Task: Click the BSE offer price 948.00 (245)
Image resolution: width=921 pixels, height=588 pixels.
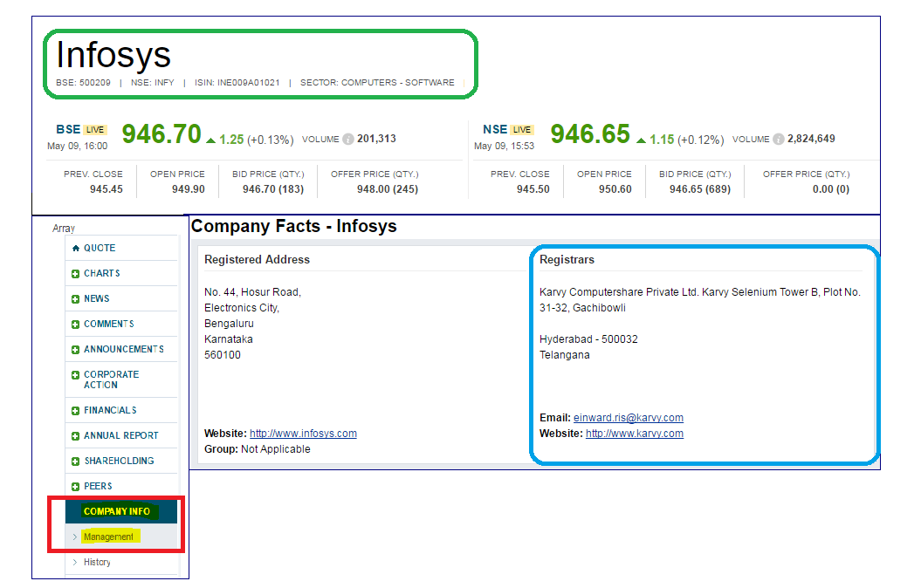Action: click(x=388, y=189)
